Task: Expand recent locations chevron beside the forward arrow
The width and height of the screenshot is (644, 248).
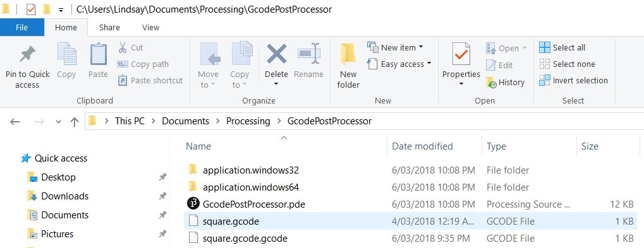Action: 58,122
